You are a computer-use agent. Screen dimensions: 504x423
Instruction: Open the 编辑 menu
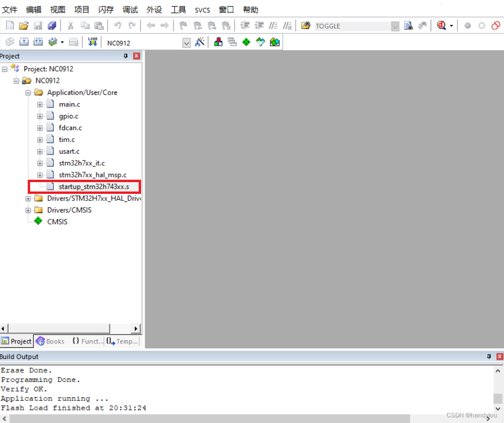[x=34, y=10]
